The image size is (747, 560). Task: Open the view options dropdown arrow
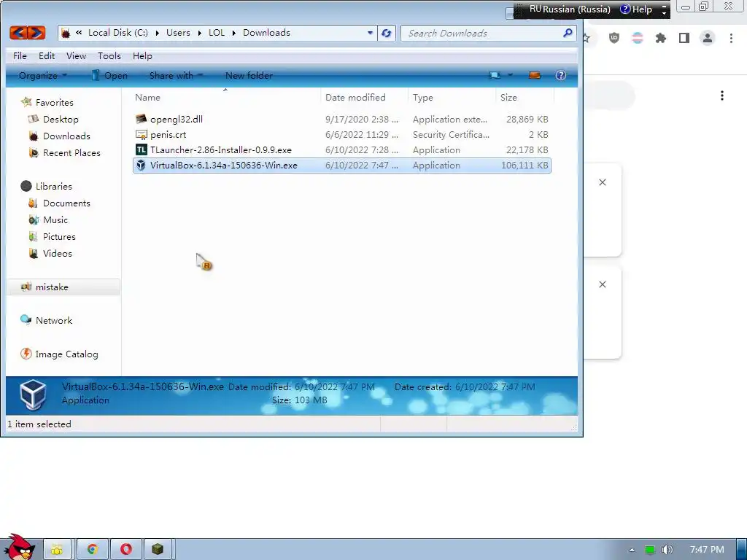[x=510, y=75]
